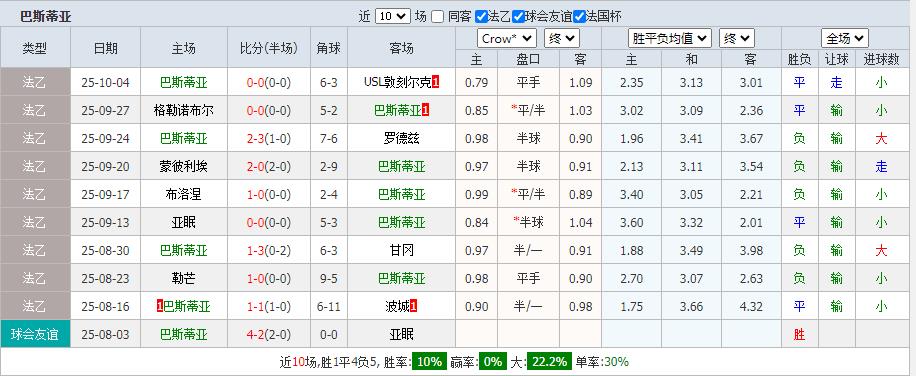Open home team 亚眠 on 25-09-13

click(184, 222)
